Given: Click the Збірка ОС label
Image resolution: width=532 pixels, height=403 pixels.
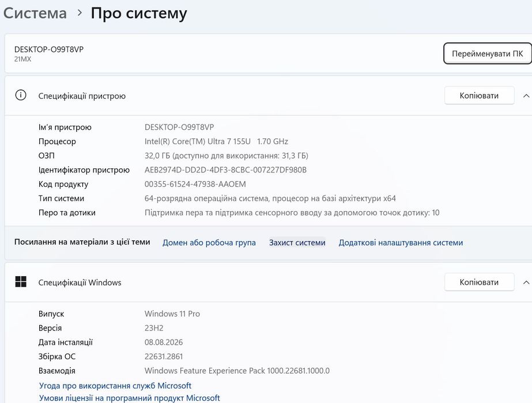Looking at the screenshot, I should pos(56,357).
